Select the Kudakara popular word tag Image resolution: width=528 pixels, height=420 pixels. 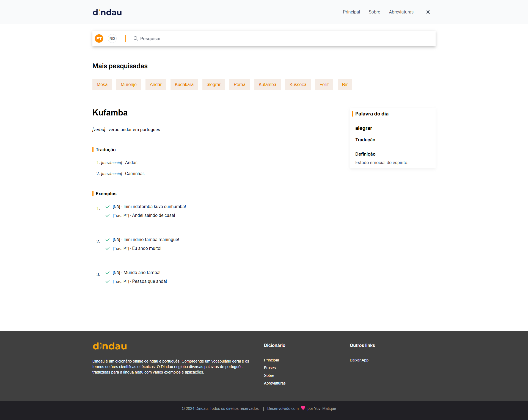[x=184, y=85]
